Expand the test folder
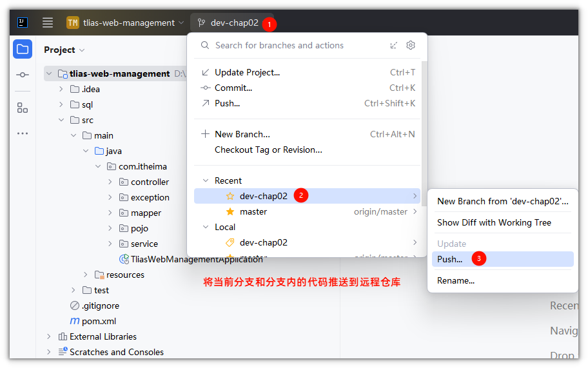This screenshot has width=588, height=368. pos(73,290)
